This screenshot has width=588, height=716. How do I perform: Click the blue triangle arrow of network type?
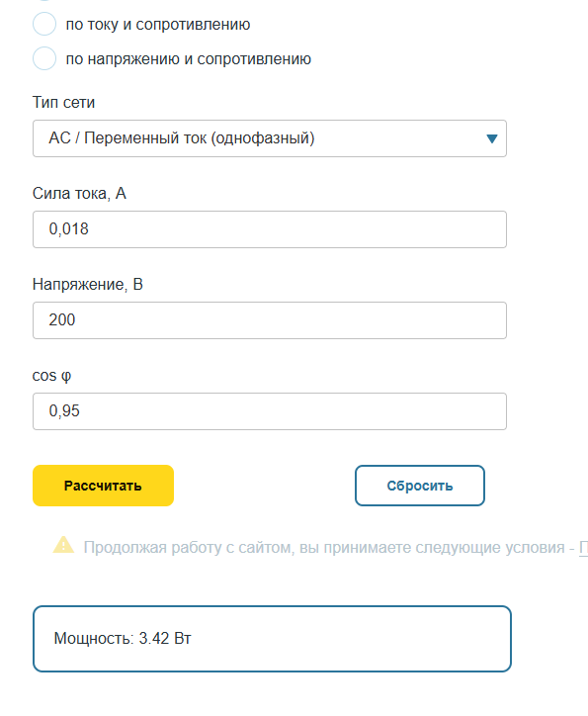(492, 138)
